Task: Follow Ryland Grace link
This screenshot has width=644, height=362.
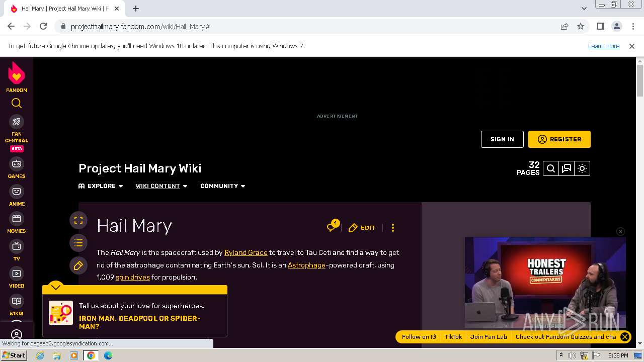Action: (x=246, y=252)
